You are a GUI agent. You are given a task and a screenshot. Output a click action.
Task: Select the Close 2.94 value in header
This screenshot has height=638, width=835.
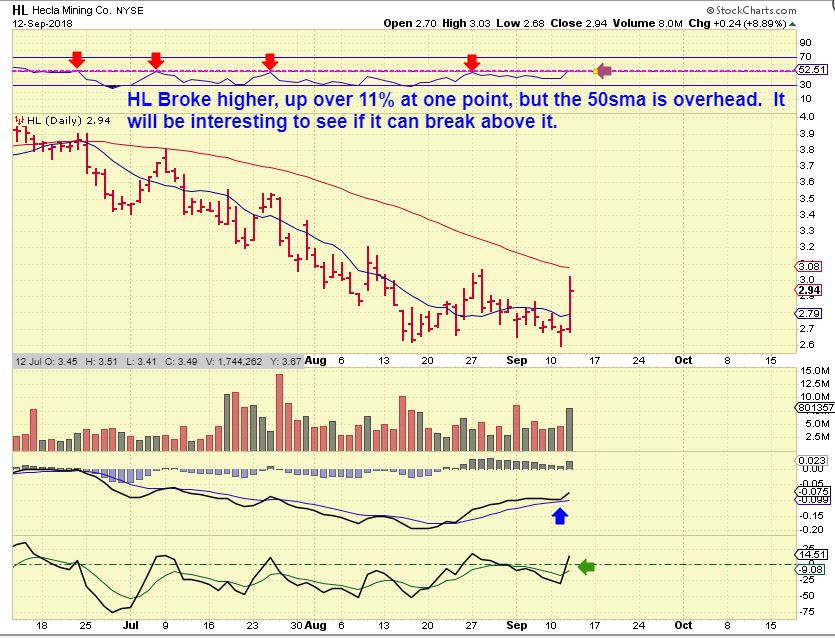[578, 23]
